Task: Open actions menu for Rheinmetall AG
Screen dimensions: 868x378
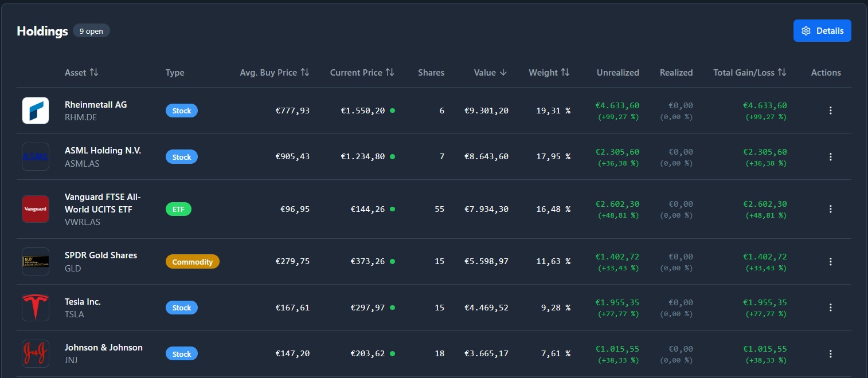Action: [x=831, y=111]
